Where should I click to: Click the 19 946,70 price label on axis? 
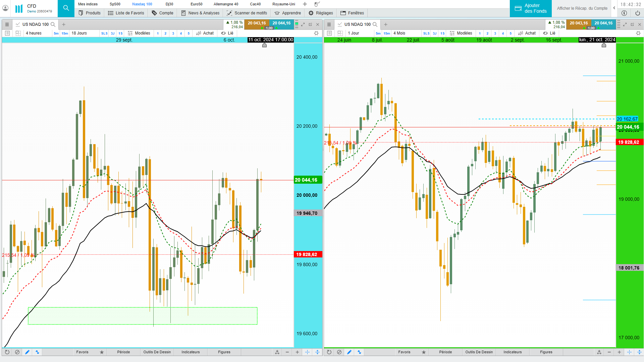[x=308, y=213]
